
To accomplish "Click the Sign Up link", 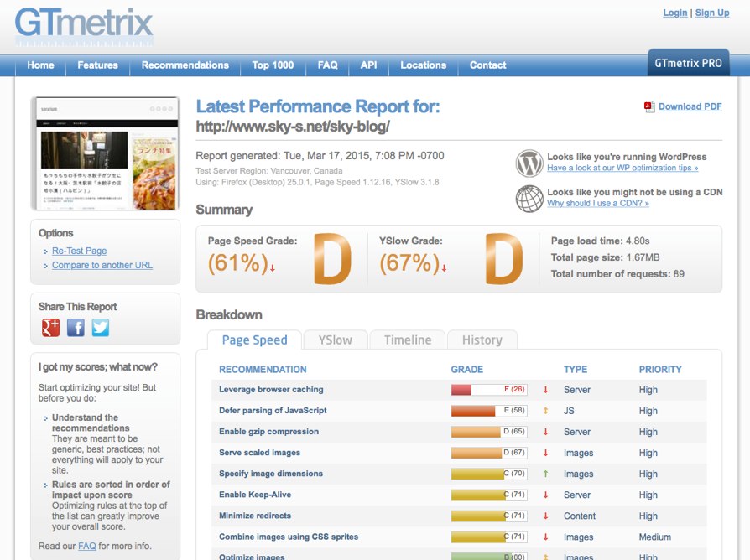I will point(712,13).
